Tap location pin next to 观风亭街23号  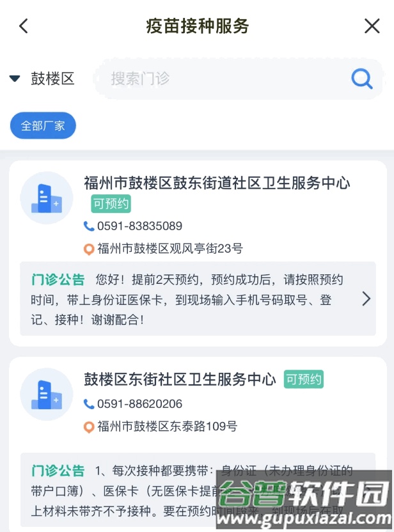(x=89, y=249)
